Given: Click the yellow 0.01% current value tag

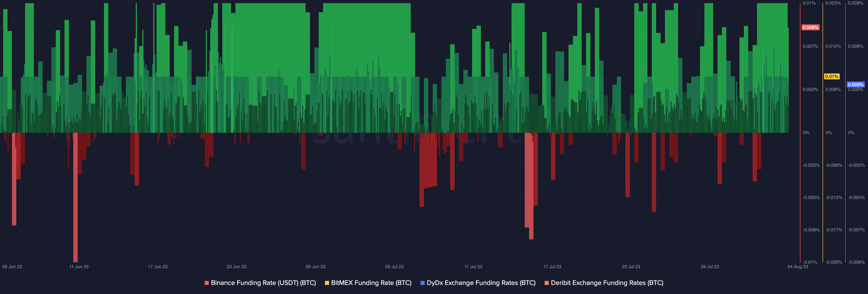Looking at the screenshot, I should (832, 76).
